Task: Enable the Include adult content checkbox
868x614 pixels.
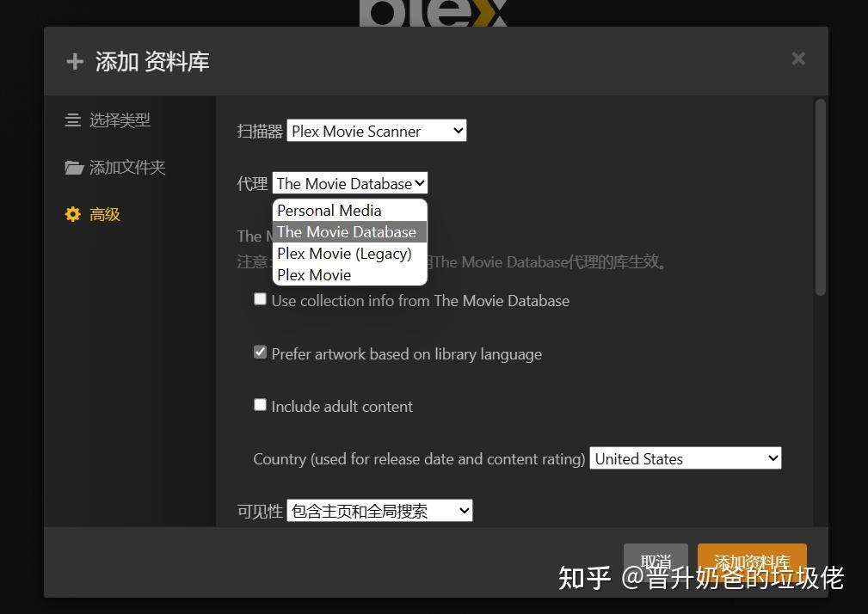Action: coord(260,404)
